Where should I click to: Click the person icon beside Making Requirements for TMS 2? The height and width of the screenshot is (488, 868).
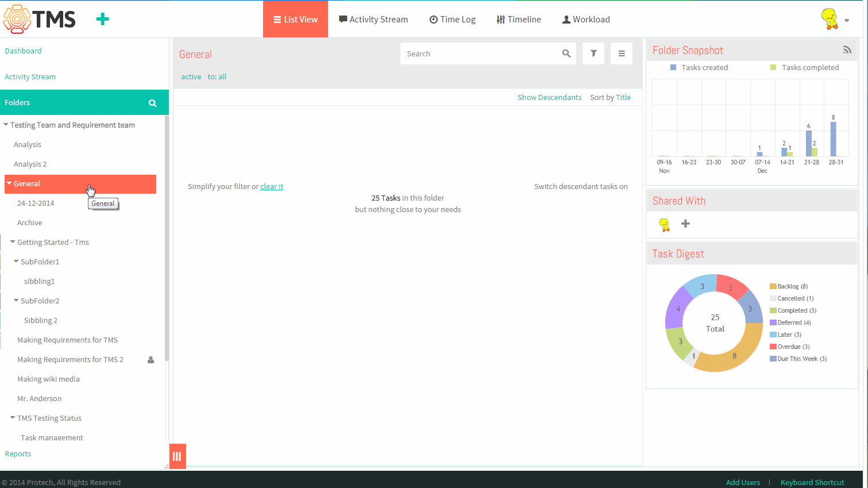click(x=151, y=360)
